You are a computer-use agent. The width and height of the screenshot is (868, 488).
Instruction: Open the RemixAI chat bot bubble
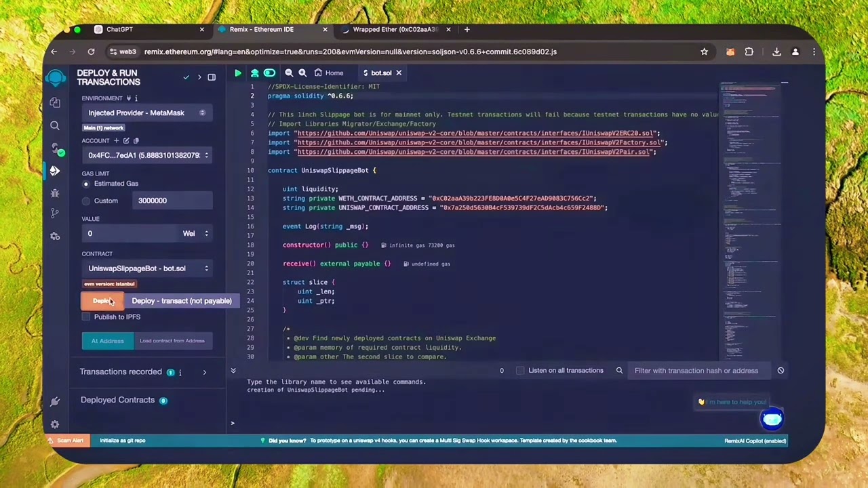click(772, 419)
